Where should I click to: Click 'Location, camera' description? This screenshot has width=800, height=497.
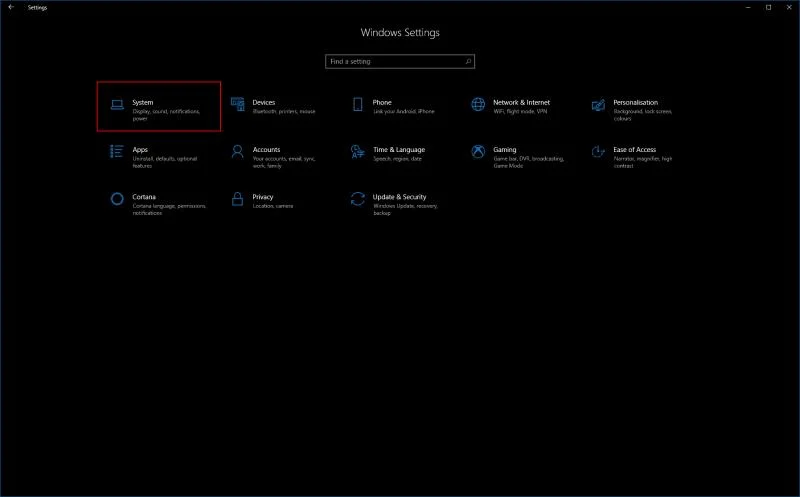(x=273, y=206)
